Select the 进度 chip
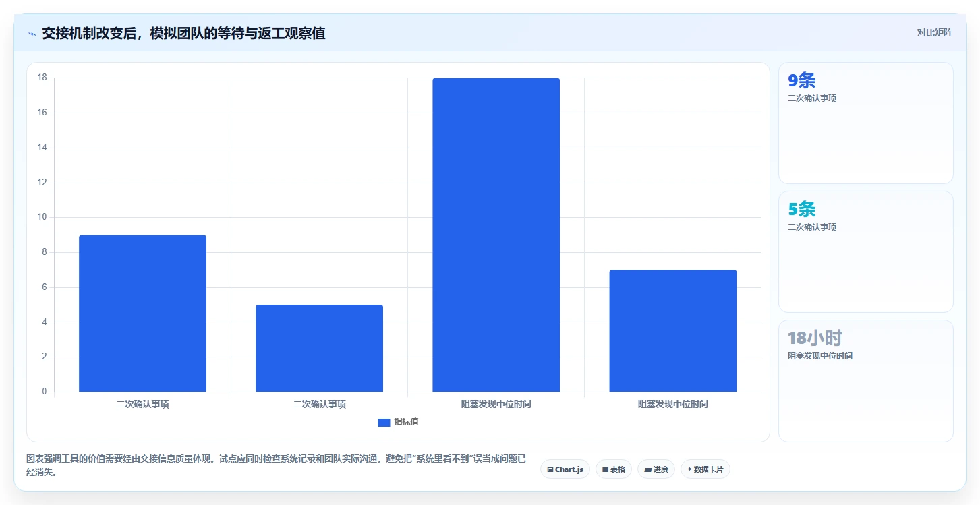Screen dimensions: 980x505 656,469
